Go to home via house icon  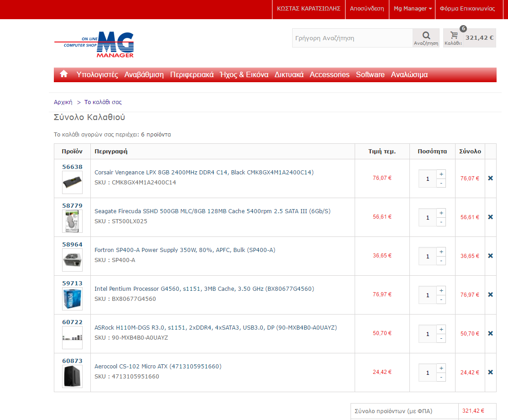(x=64, y=74)
